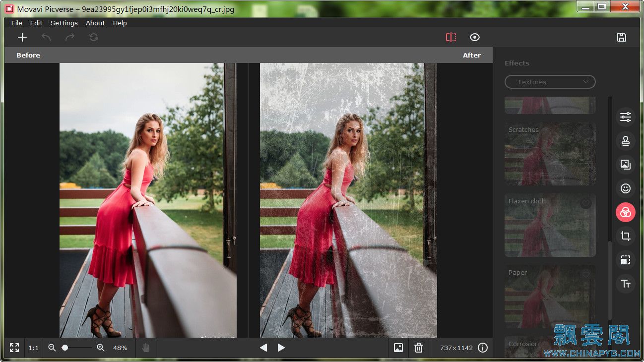
Task: Toggle Before/After split comparison view
Action: tap(451, 37)
